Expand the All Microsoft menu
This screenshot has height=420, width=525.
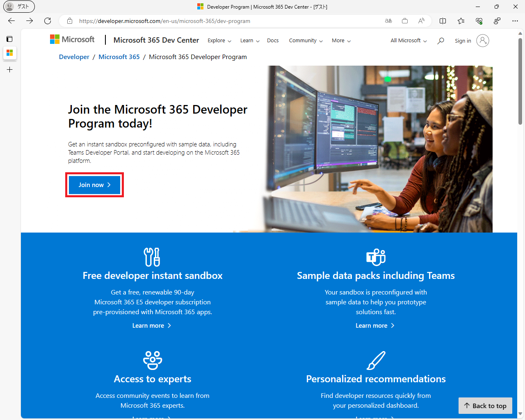(x=409, y=41)
